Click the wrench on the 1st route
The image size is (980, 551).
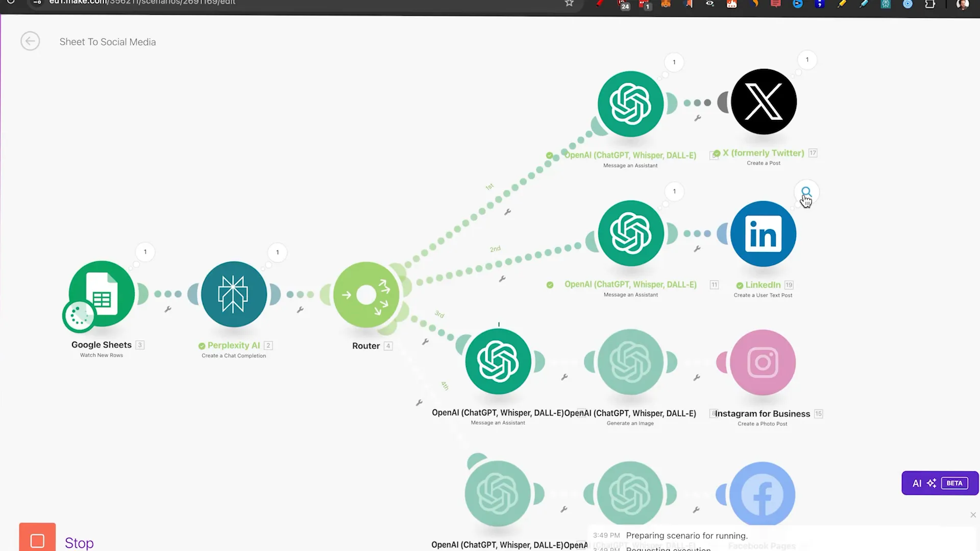click(508, 212)
